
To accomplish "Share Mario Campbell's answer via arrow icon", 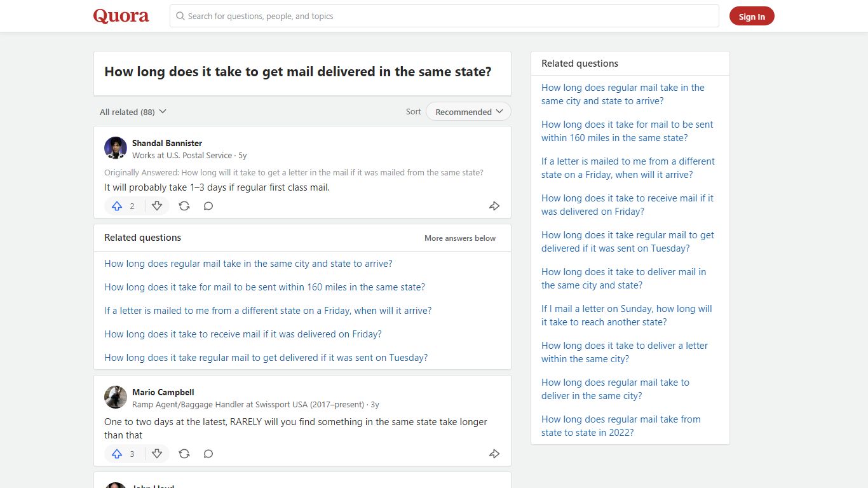I will 494,454.
